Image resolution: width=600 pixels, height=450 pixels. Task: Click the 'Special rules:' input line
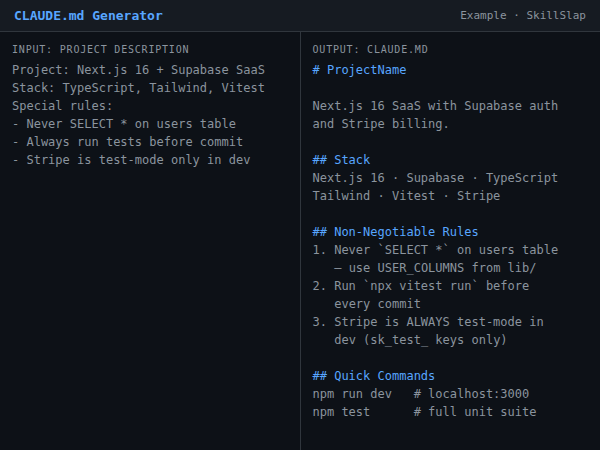click(x=63, y=106)
